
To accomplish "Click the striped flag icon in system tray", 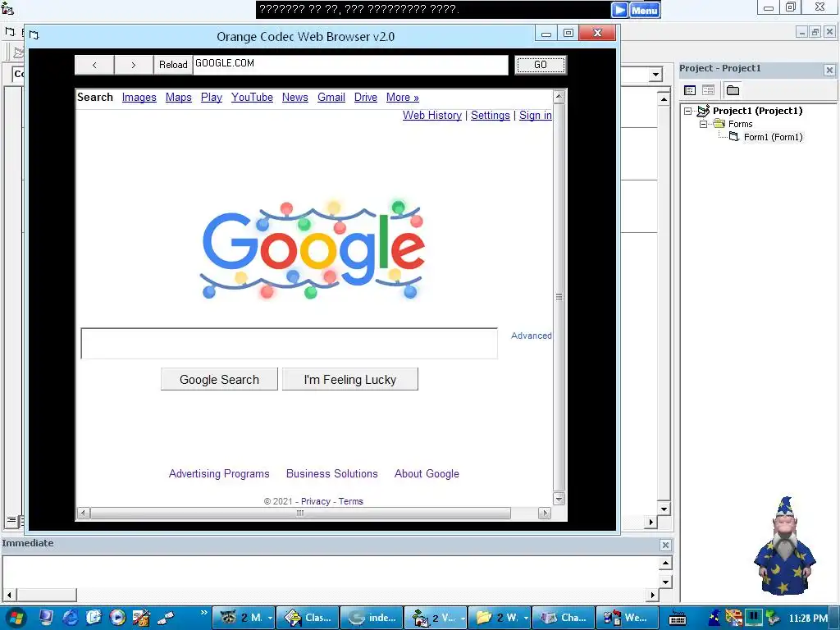I will (733, 618).
